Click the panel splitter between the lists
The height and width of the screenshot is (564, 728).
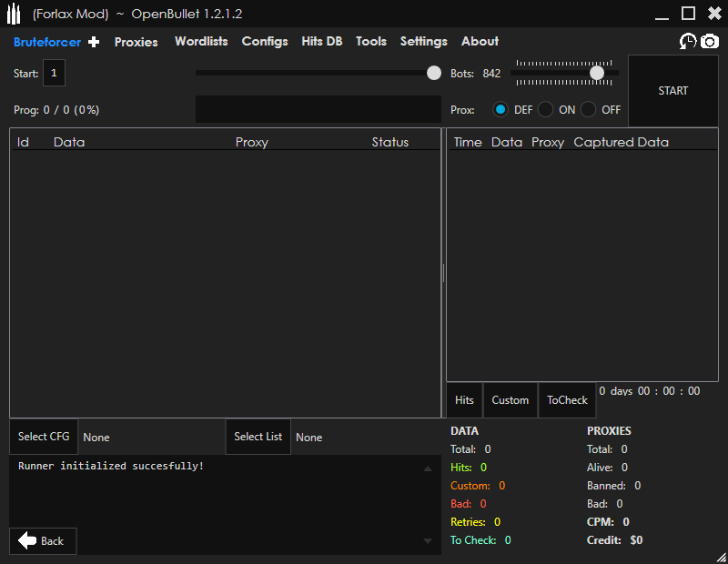coord(443,273)
